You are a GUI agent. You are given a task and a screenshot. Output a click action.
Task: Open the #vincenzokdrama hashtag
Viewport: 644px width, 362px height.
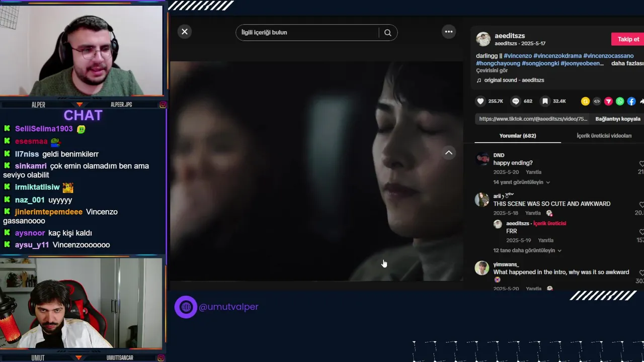click(x=557, y=56)
